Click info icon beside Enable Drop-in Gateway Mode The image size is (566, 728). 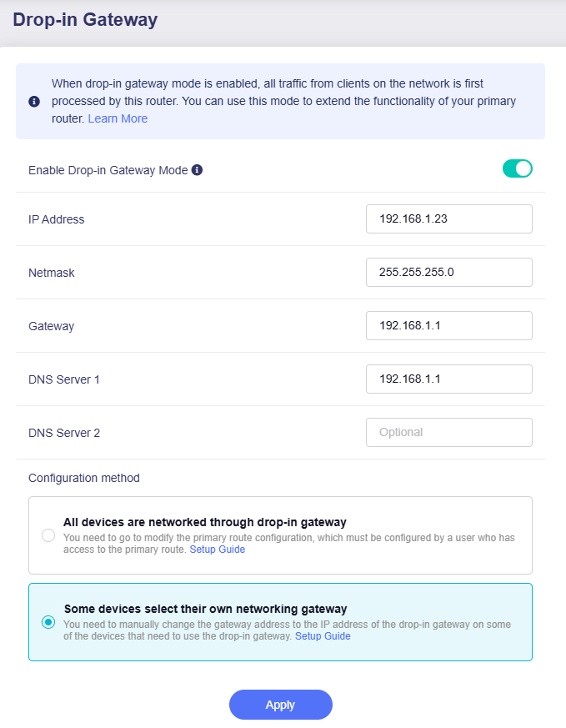click(198, 170)
